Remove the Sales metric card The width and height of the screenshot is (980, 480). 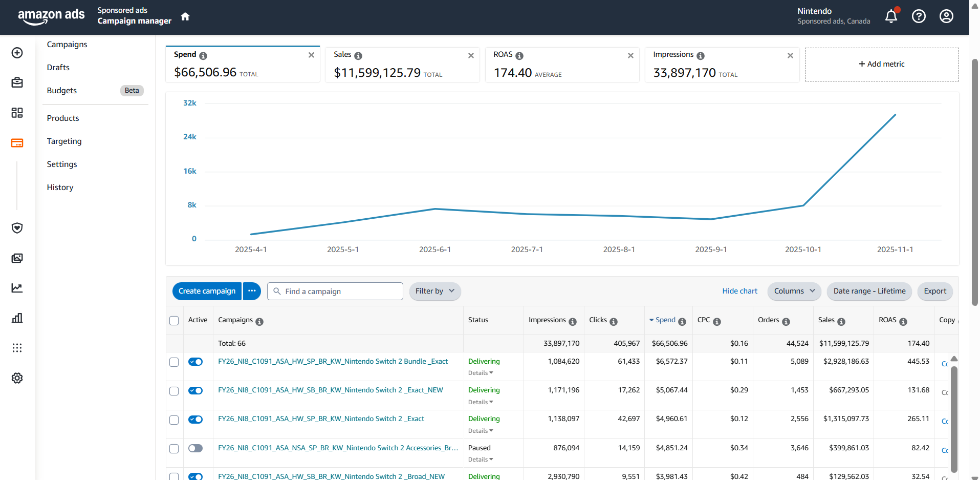471,55
